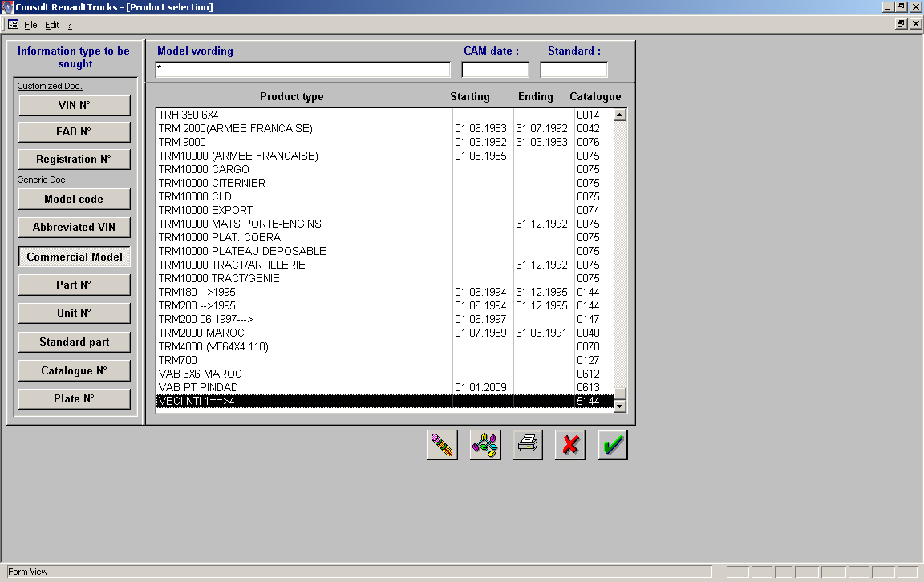The height and width of the screenshot is (582, 924).
Task: Restore the inner Product selection window
Action: coord(901,24)
